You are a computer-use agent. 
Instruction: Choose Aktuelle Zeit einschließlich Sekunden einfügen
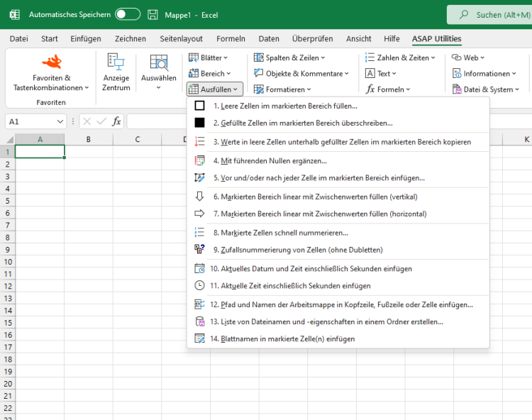click(x=338, y=286)
